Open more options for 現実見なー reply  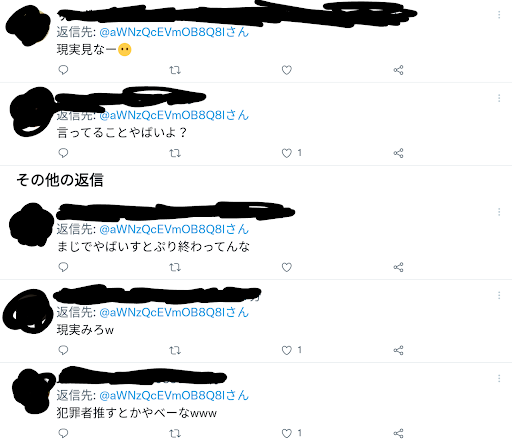(499, 15)
